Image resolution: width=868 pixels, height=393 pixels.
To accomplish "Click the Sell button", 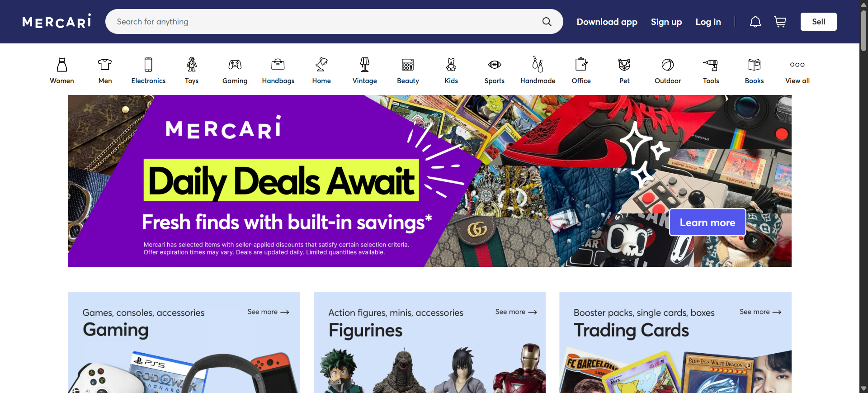I will [x=818, y=22].
